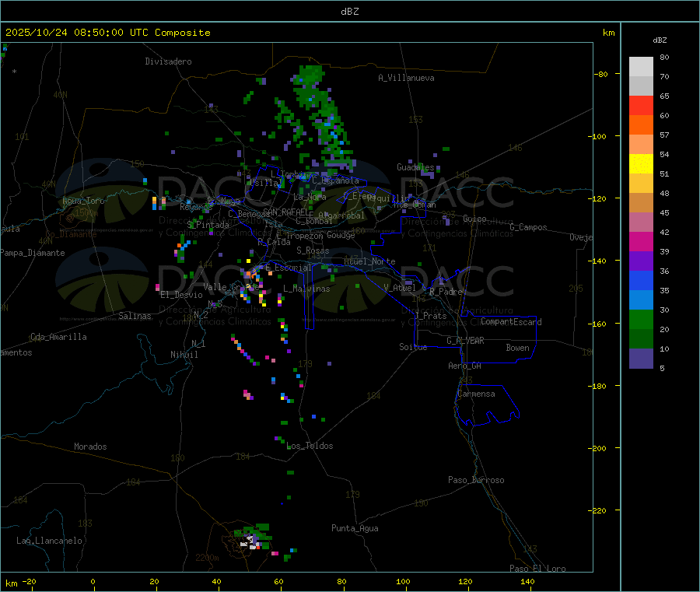Click the '140' tick on the horizontal km axis

[x=527, y=581]
